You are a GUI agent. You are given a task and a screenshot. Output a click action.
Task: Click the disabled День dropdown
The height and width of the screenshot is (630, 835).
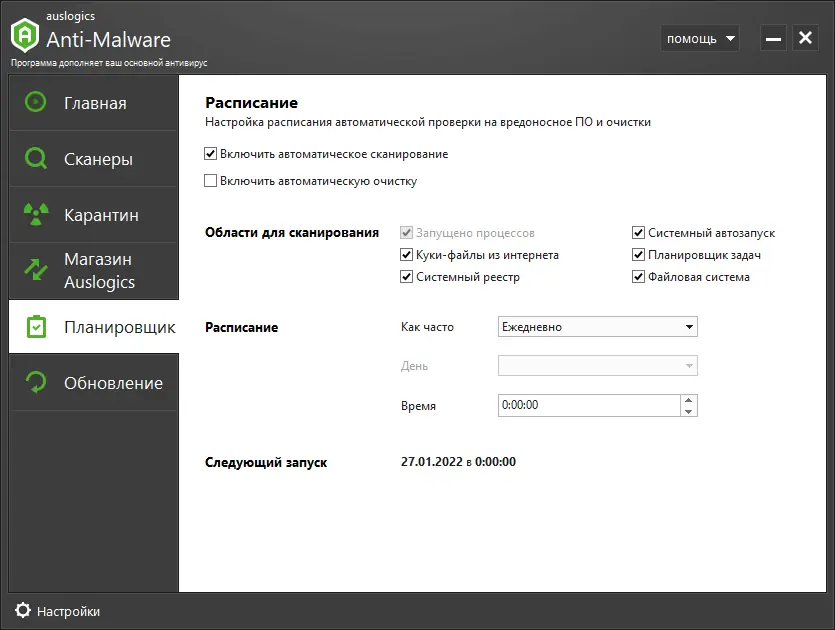pyautogui.click(x=597, y=365)
